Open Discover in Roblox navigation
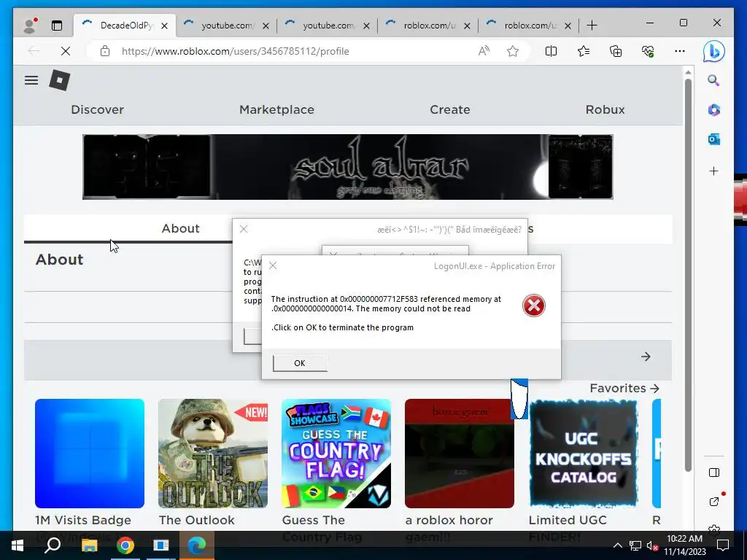The width and height of the screenshot is (747, 560). pos(97,109)
